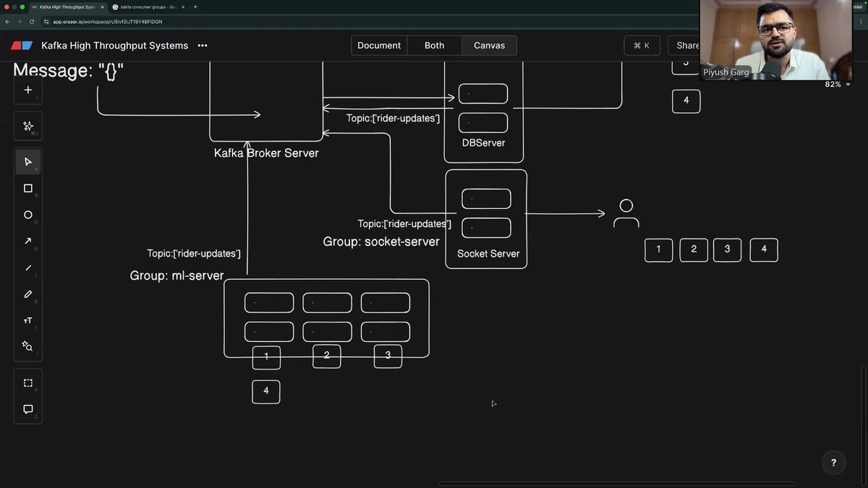
Task: Select the rider-updates topic label above ml-server
Action: (x=194, y=254)
